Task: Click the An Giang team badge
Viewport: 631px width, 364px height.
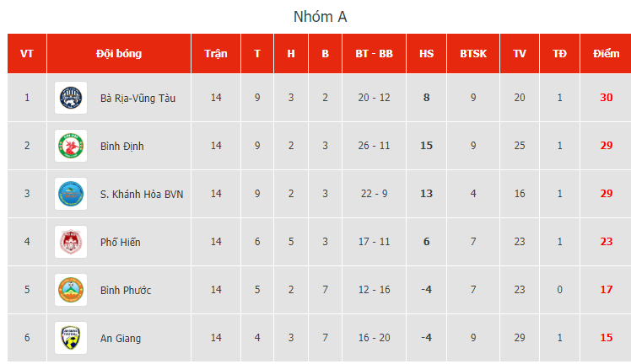Action: pos(71,338)
